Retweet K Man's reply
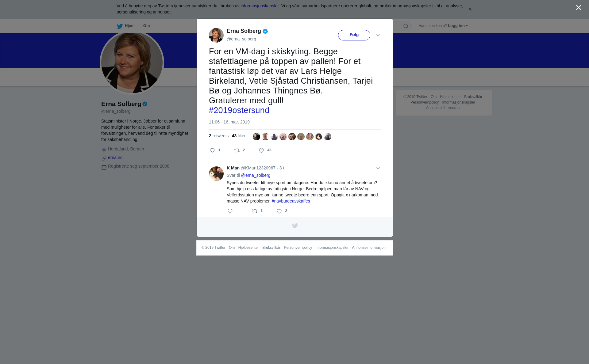 tap(255, 211)
